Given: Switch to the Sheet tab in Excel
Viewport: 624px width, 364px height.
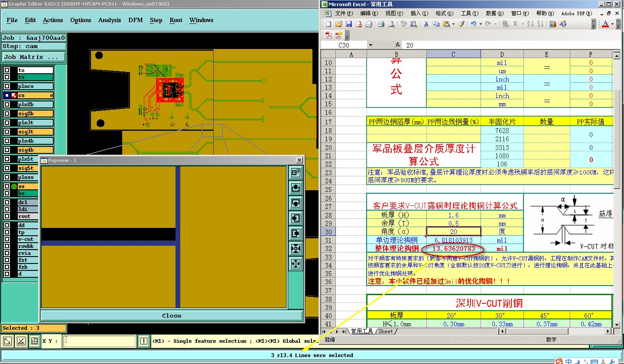Looking at the screenshot, I should [385, 331].
